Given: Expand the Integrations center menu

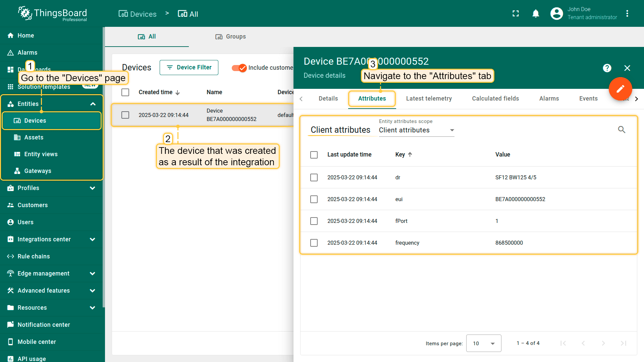Looking at the screenshot, I should 93,239.
